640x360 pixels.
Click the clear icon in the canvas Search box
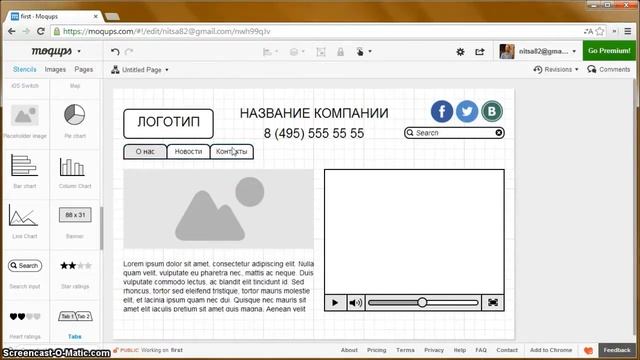click(x=498, y=133)
